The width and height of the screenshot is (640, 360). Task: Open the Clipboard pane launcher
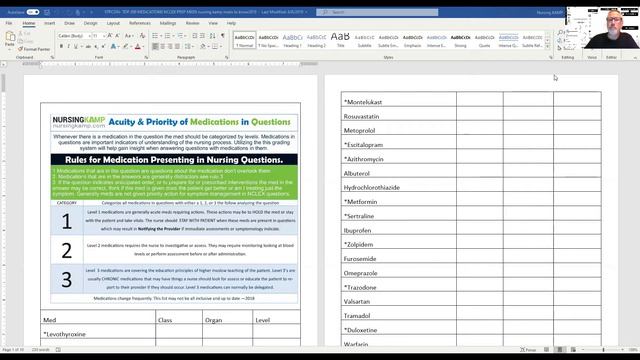coord(52,58)
